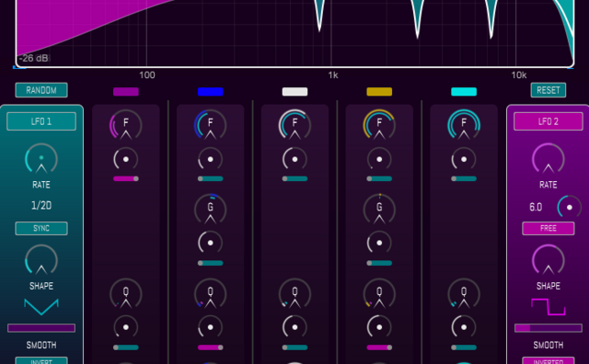Switch blue band G LFO source toggle
The width and height of the screenshot is (589, 364).
click(211, 263)
